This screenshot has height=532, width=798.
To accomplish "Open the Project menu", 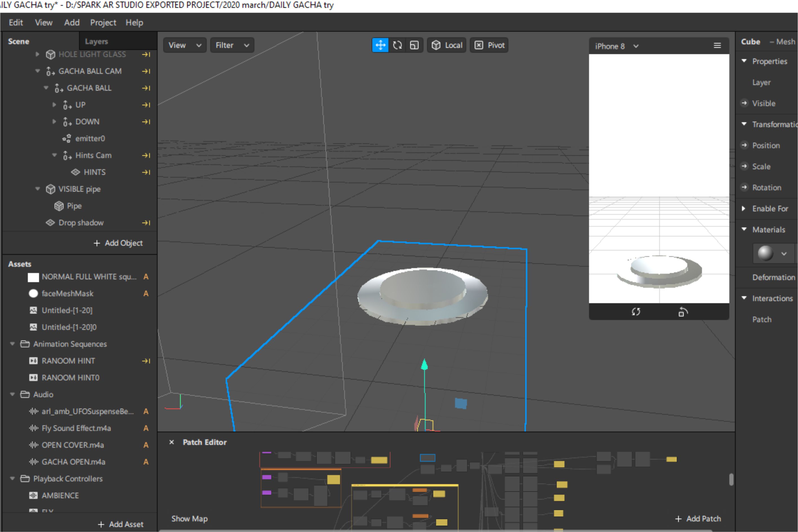I will [x=103, y=23].
